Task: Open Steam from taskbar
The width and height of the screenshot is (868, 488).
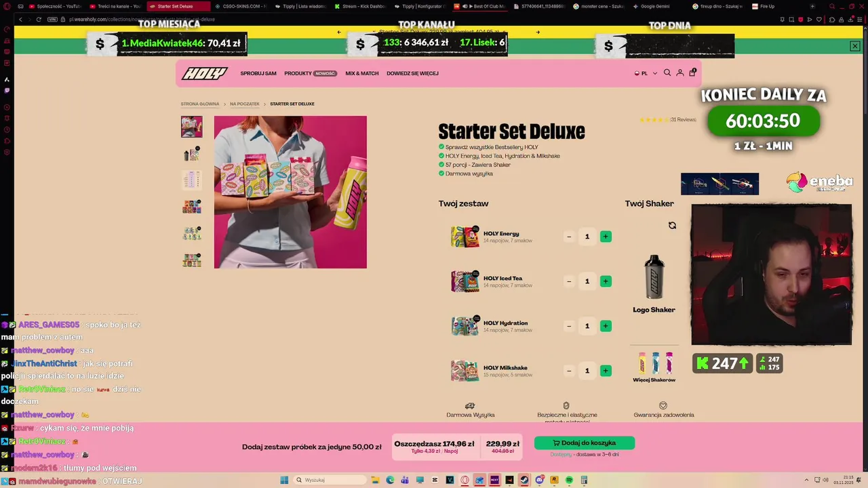Action: click(x=524, y=480)
